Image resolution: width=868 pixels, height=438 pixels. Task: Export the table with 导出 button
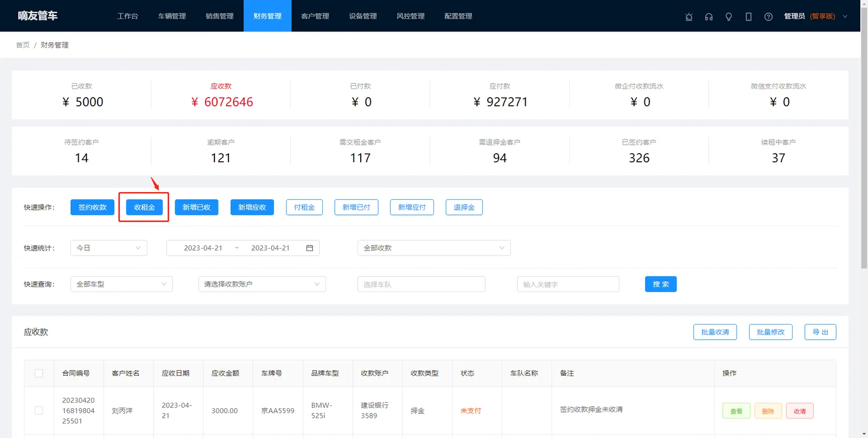point(820,332)
